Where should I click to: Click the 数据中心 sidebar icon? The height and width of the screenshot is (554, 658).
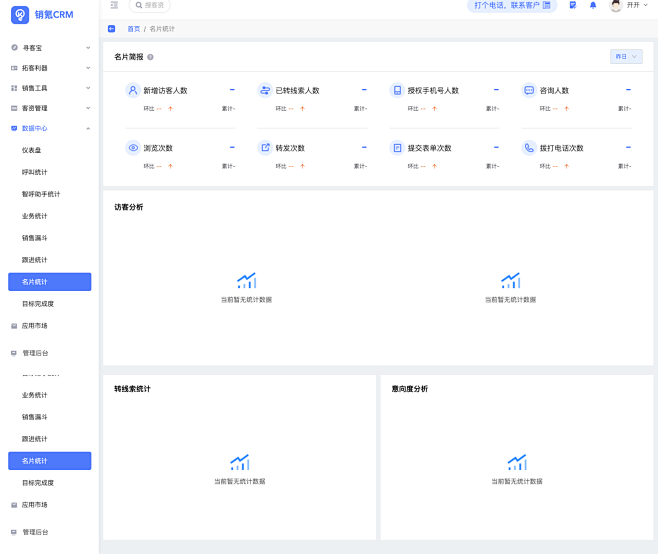pos(14,128)
